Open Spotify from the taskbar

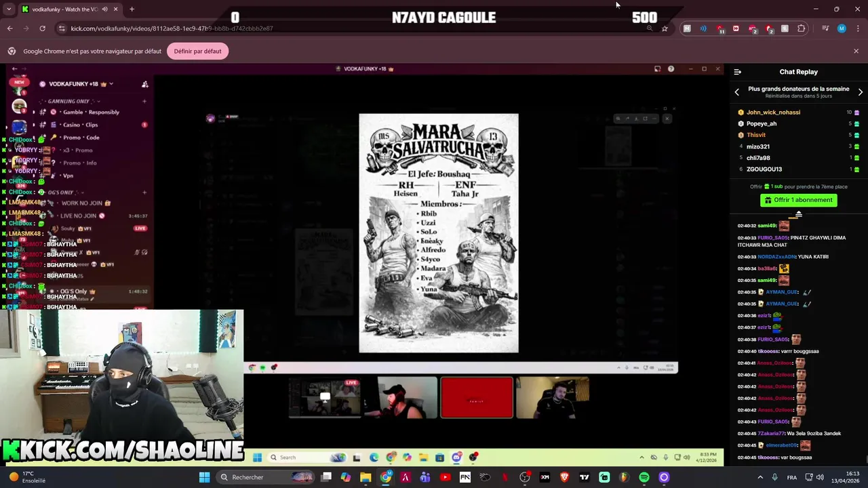tap(644, 477)
